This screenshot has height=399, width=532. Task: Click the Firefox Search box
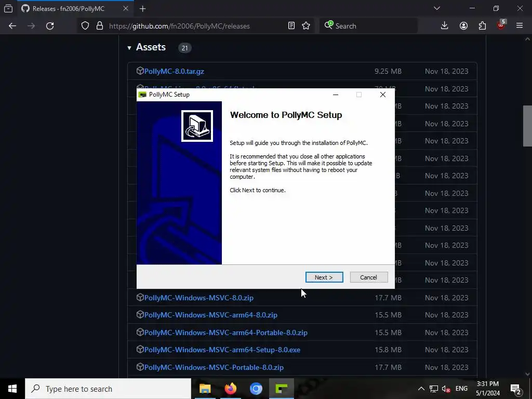(x=368, y=26)
